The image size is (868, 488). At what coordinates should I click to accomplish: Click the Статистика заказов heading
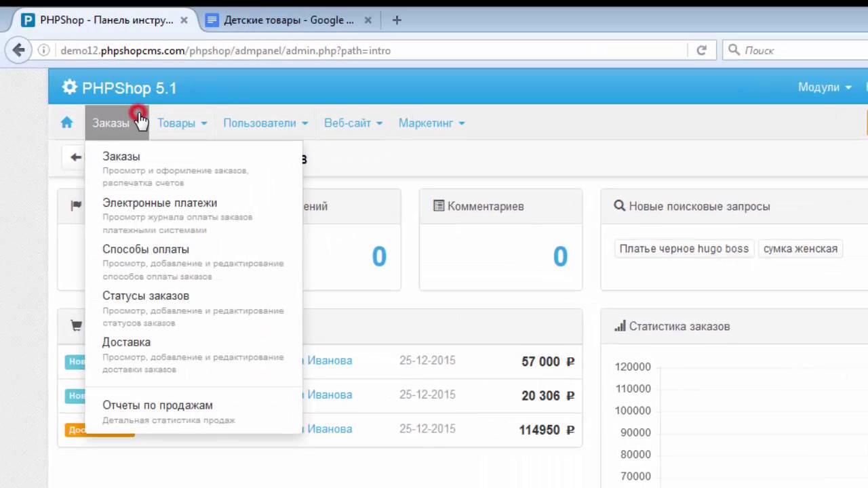coord(679,326)
